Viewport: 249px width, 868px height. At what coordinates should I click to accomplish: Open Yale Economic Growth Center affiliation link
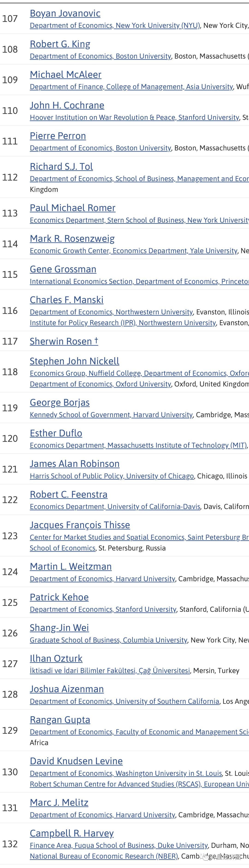133,251
